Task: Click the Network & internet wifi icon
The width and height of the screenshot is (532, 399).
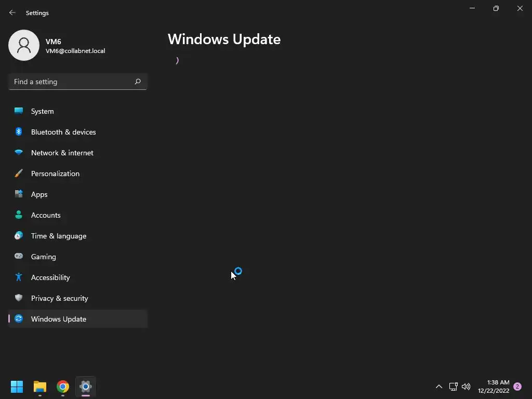Action: 19,152
